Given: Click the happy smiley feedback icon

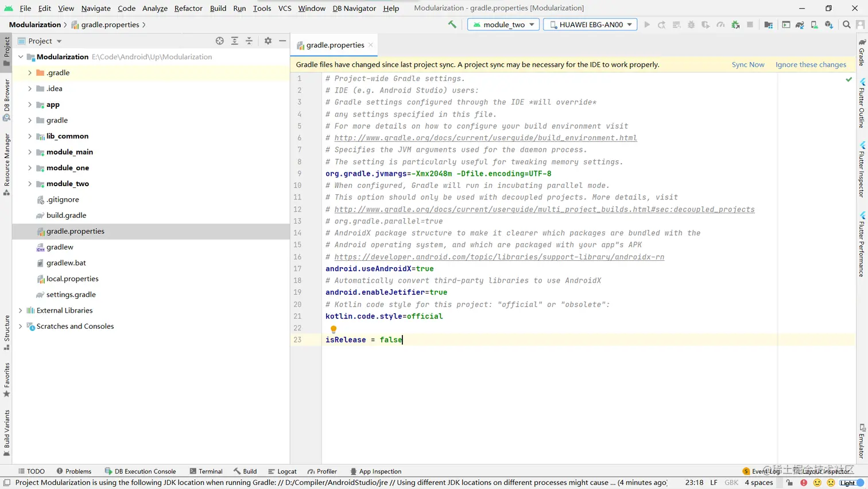Looking at the screenshot, I should (817, 483).
